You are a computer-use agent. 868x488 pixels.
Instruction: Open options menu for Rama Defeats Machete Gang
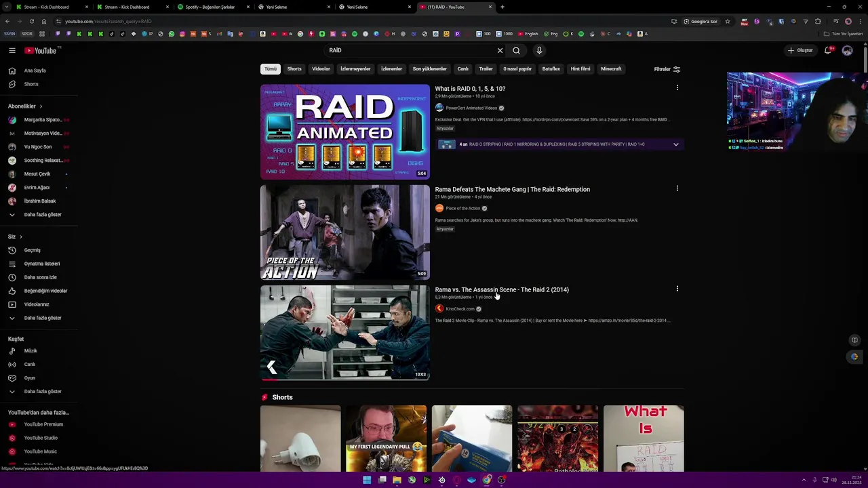pos(677,188)
